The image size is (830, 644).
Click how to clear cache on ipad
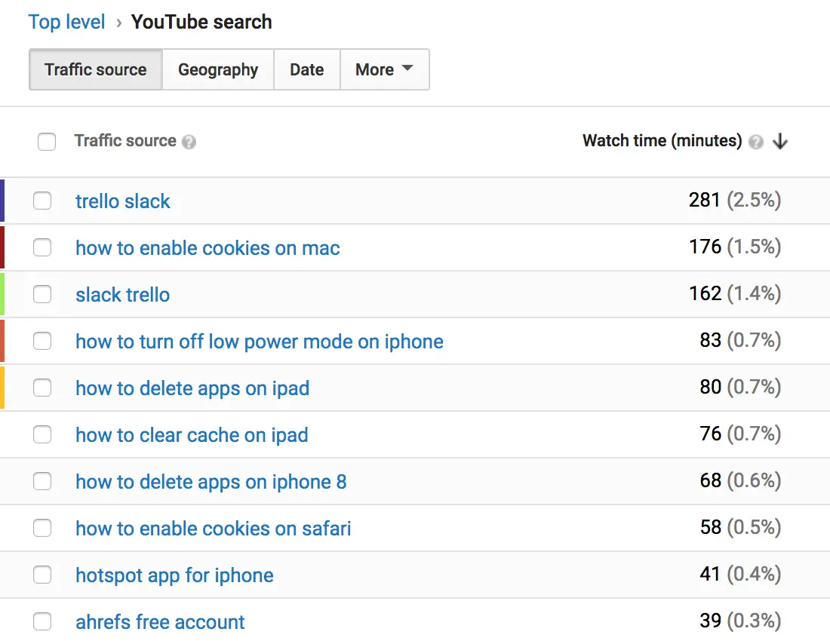click(x=192, y=435)
